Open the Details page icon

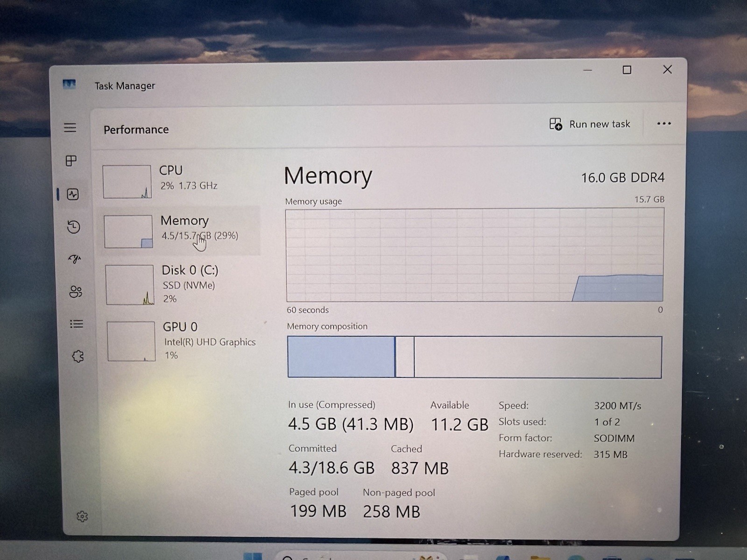(x=77, y=324)
